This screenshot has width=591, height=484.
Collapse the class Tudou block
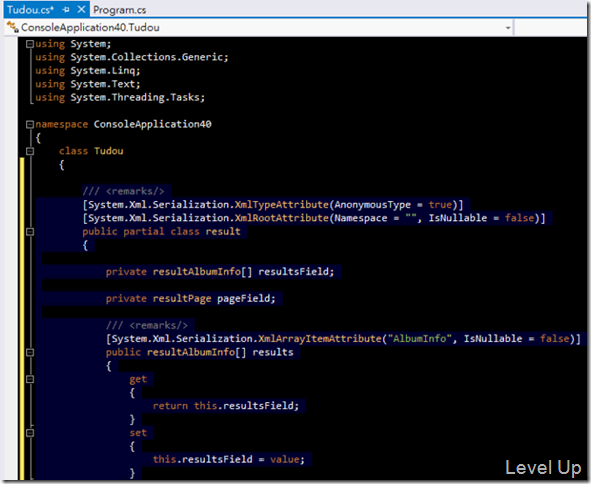coord(30,151)
